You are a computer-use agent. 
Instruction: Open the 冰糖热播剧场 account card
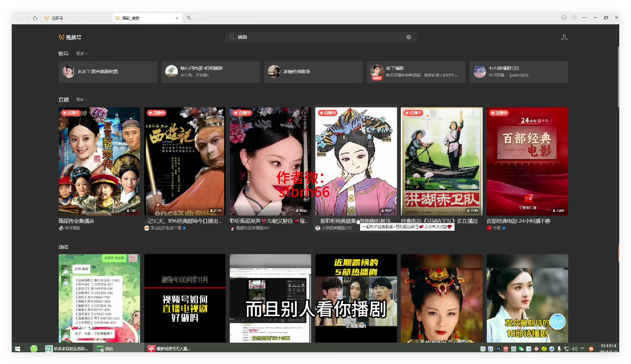click(313, 72)
